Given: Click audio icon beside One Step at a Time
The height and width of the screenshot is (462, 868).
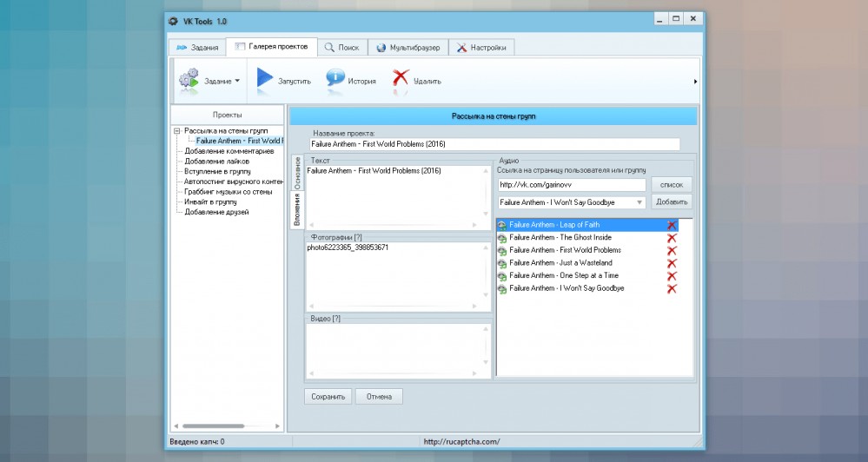Looking at the screenshot, I should coord(502,276).
